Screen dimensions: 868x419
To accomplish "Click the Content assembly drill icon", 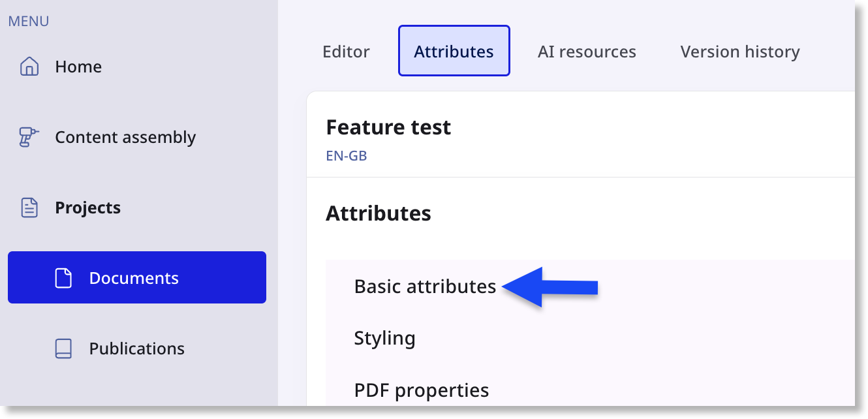I will [x=29, y=137].
